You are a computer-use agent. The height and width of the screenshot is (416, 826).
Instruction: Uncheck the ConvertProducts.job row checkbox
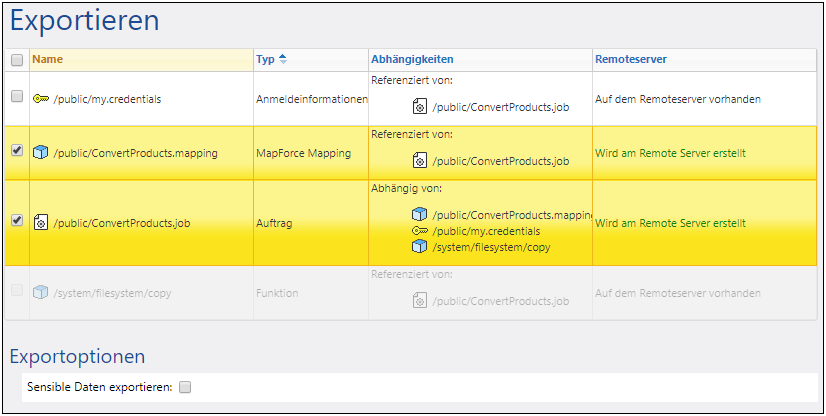click(x=17, y=221)
